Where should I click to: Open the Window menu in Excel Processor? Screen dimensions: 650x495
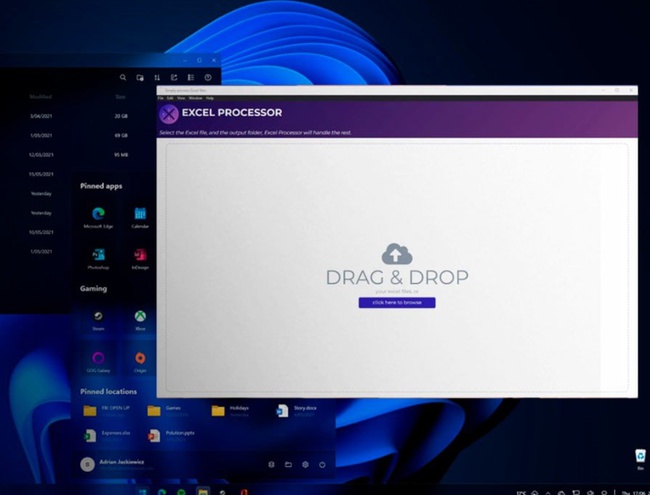pyautogui.click(x=195, y=98)
